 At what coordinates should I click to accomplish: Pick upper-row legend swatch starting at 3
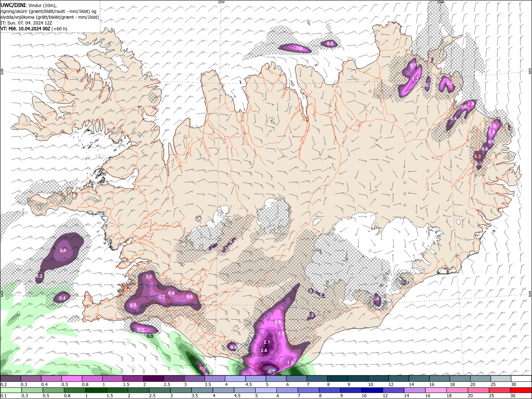coord(195,379)
